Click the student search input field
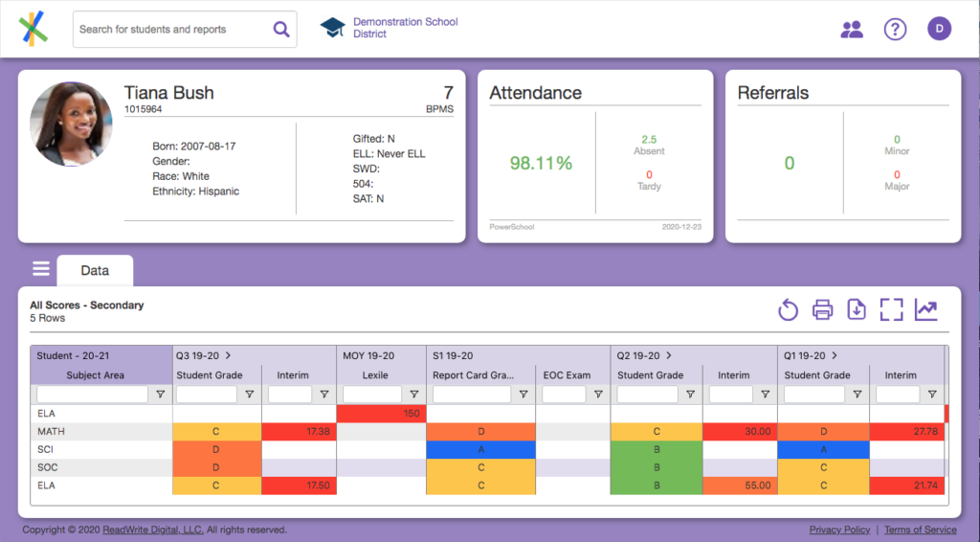 coord(170,30)
